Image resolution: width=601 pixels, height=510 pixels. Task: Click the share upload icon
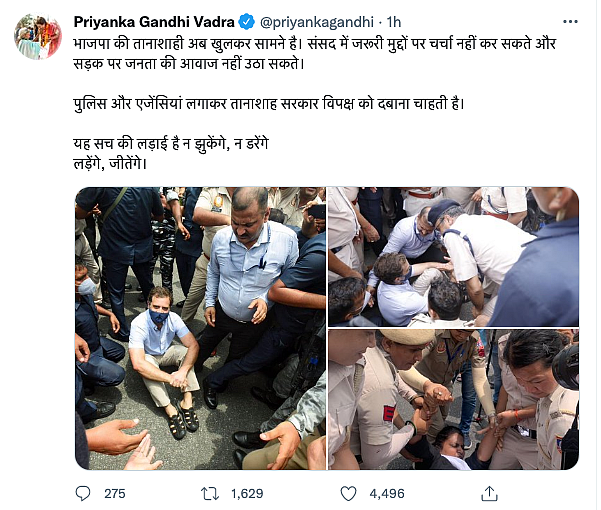click(x=489, y=493)
